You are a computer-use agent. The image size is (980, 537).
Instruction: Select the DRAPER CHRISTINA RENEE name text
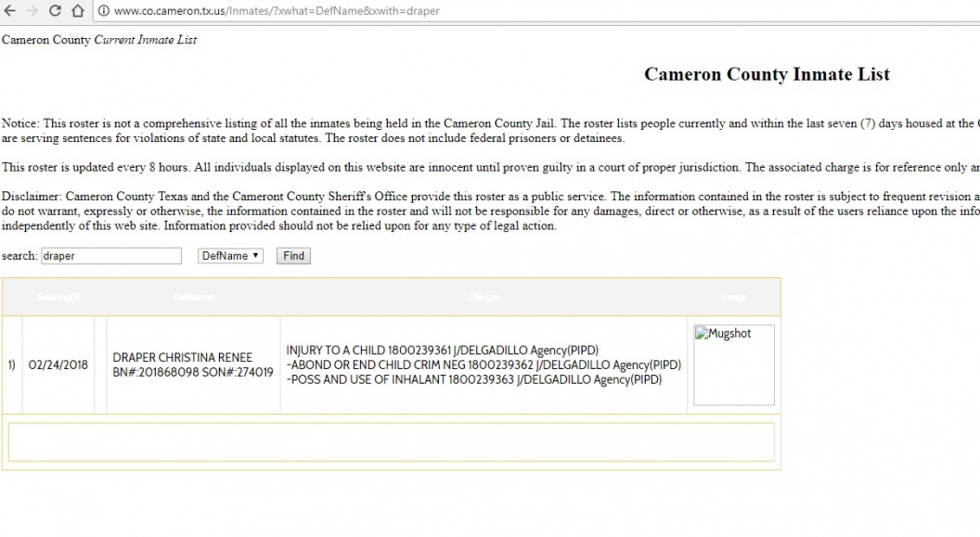point(183,358)
